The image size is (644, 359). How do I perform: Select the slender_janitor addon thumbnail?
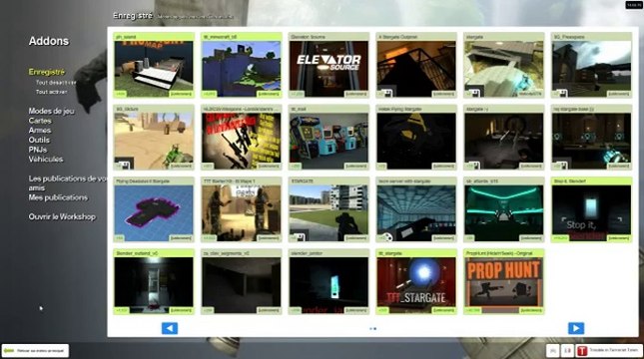[x=328, y=285]
